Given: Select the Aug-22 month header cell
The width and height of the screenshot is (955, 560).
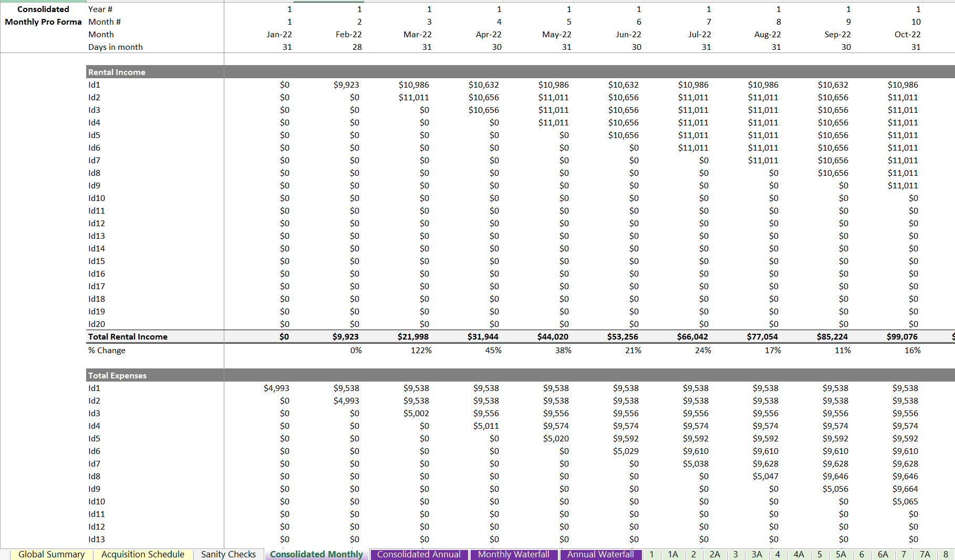Looking at the screenshot, I should (x=767, y=35).
